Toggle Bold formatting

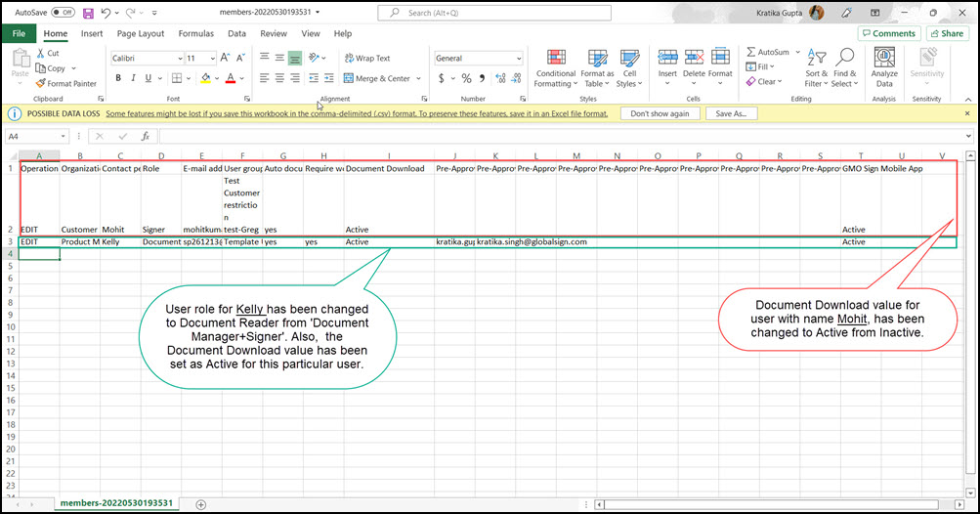118,78
